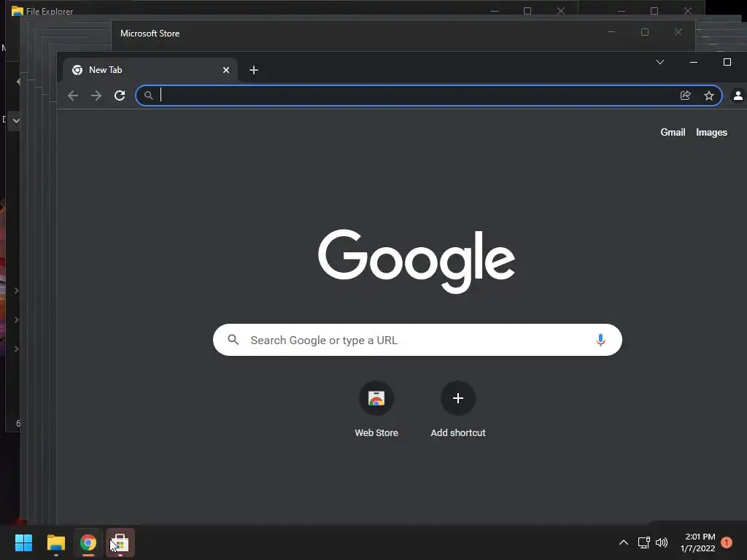
Task: Focus File Explorer window title
Action: (50, 11)
